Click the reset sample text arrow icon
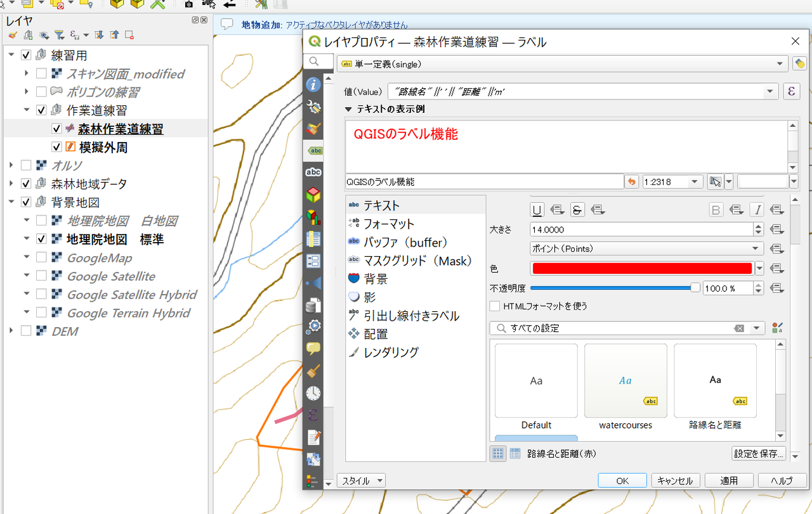The width and height of the screenshot is (812, 514). click(631, 182)
